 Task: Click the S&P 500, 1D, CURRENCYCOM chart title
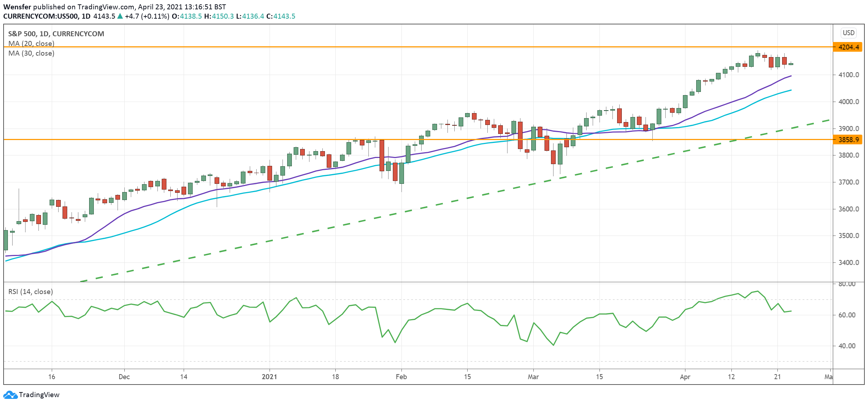click(56, 34)
